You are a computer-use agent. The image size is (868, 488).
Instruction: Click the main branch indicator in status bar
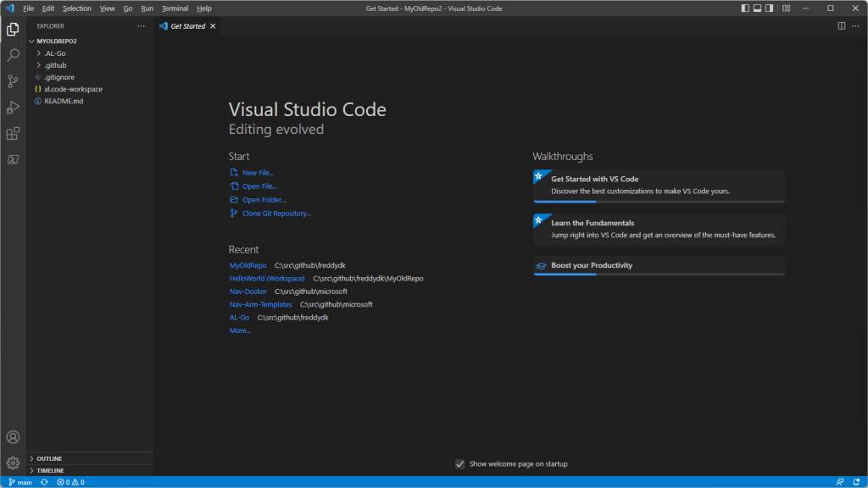tap(20, 482)
